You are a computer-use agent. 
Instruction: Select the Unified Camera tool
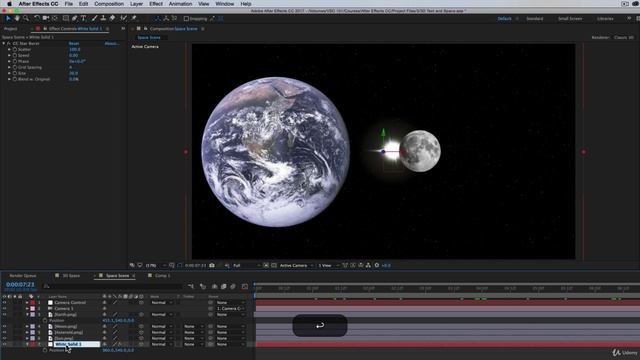pos(46,18)
